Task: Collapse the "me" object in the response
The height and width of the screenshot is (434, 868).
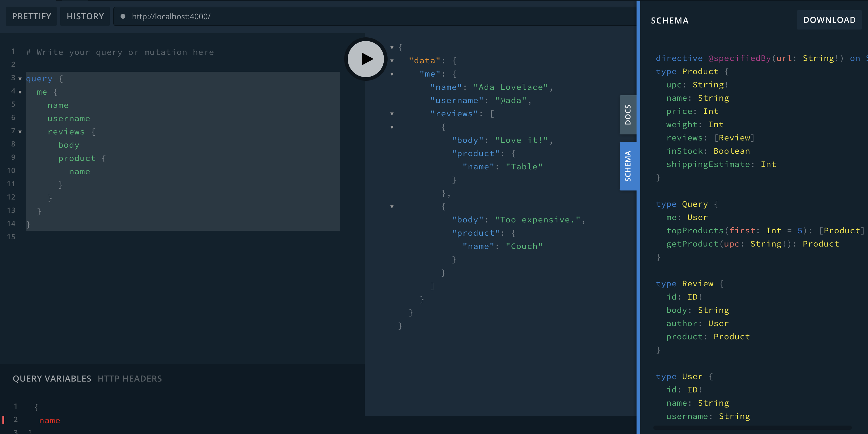Action: coord(392,74)
